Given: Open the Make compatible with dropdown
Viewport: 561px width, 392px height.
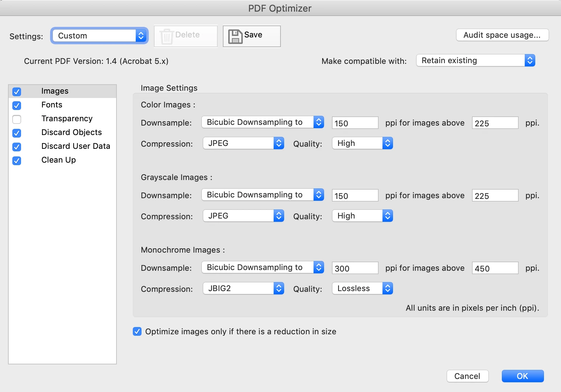Looking at the screenshot, I should 476,60.
